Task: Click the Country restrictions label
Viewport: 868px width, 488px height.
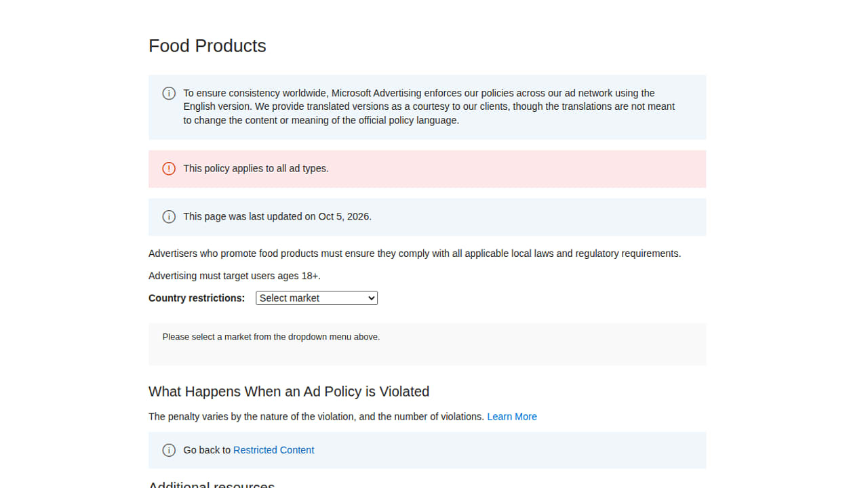Action: [x=197, y=298]
